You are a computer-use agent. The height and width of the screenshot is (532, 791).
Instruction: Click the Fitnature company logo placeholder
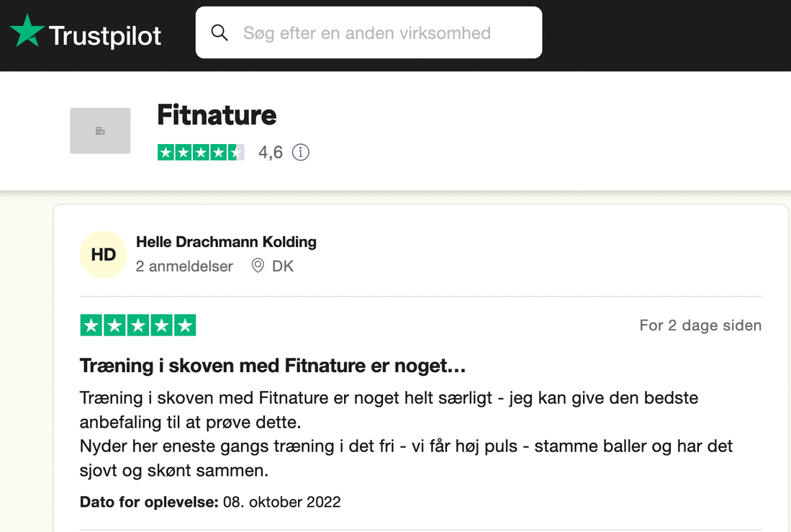tap(100, 131)
